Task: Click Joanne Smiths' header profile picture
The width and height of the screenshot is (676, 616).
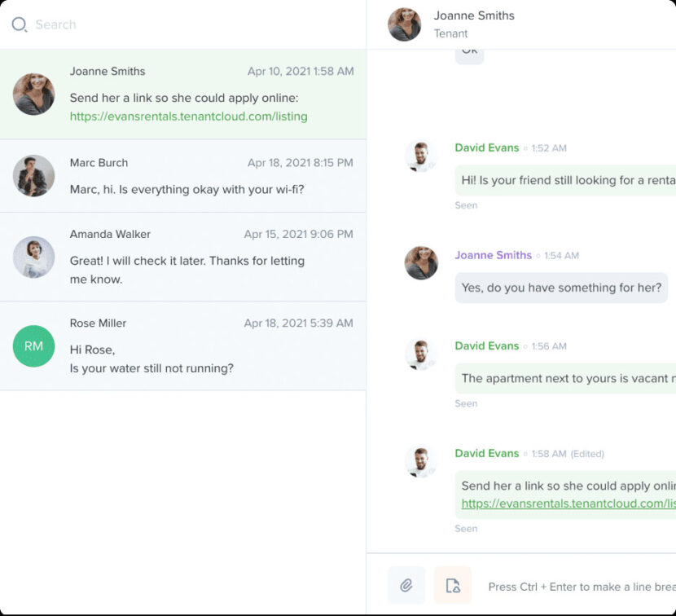Action: [405, 23]
